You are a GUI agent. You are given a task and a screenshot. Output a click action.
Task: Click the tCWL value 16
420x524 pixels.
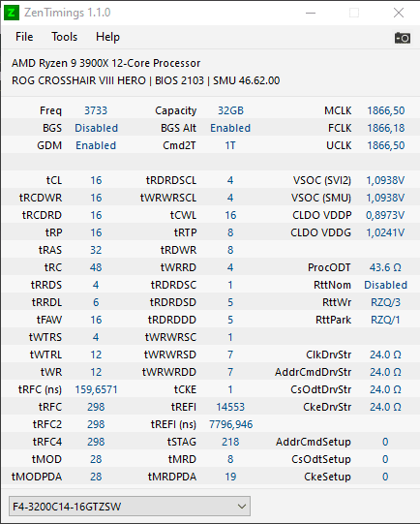pyautogui.click(x=230, y=215)
